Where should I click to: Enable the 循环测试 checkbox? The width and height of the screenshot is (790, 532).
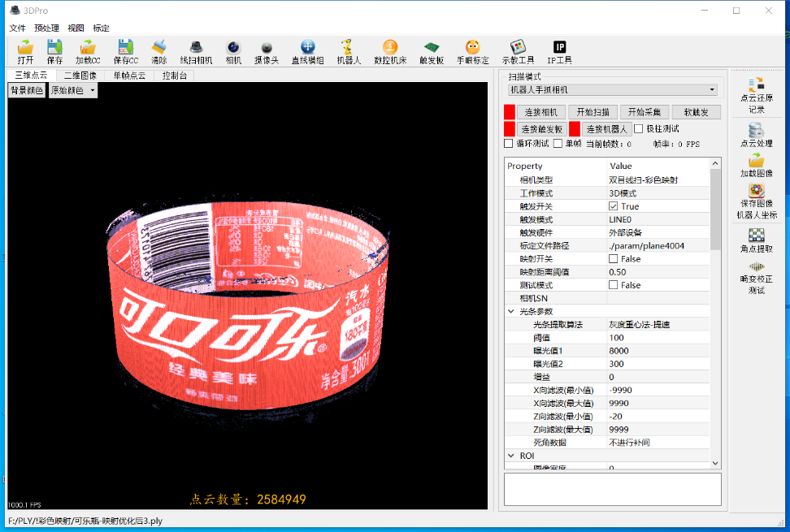508,144
